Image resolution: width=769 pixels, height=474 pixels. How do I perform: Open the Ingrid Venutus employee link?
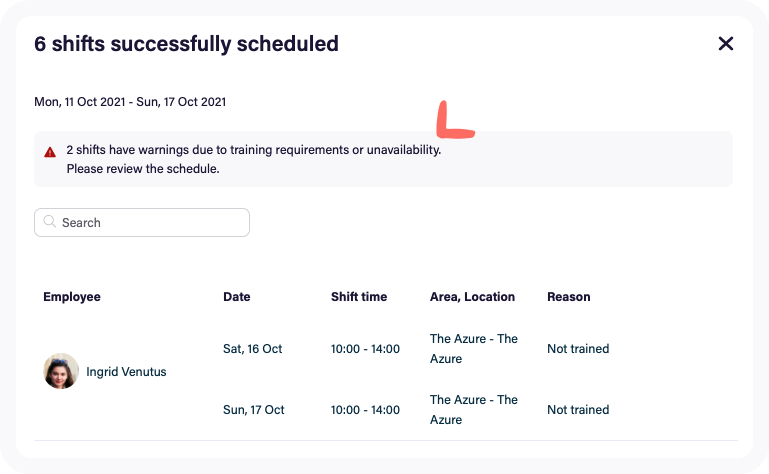[x=126, y=372]
